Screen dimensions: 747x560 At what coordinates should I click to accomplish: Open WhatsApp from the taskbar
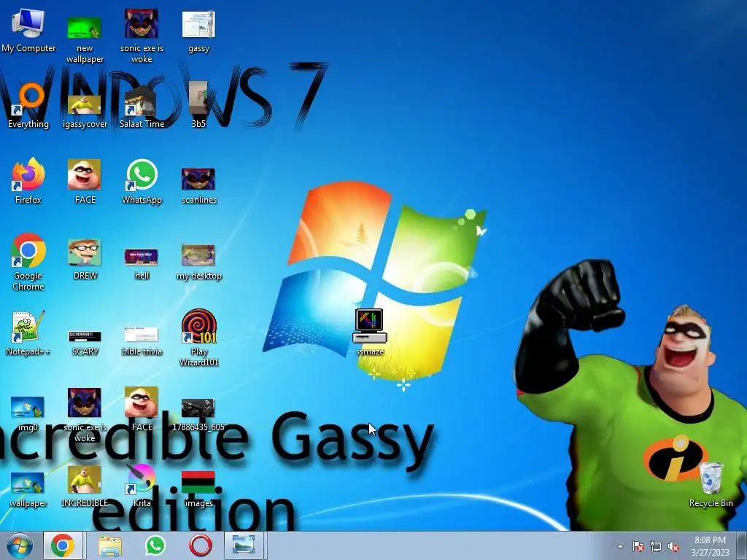point(155,545)
